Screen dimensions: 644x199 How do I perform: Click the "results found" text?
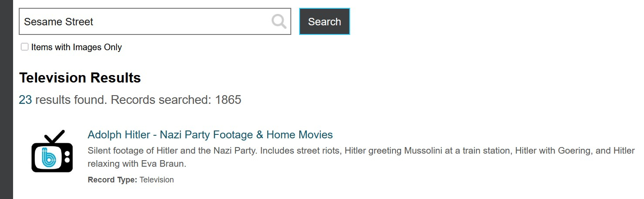coord(71,100)
